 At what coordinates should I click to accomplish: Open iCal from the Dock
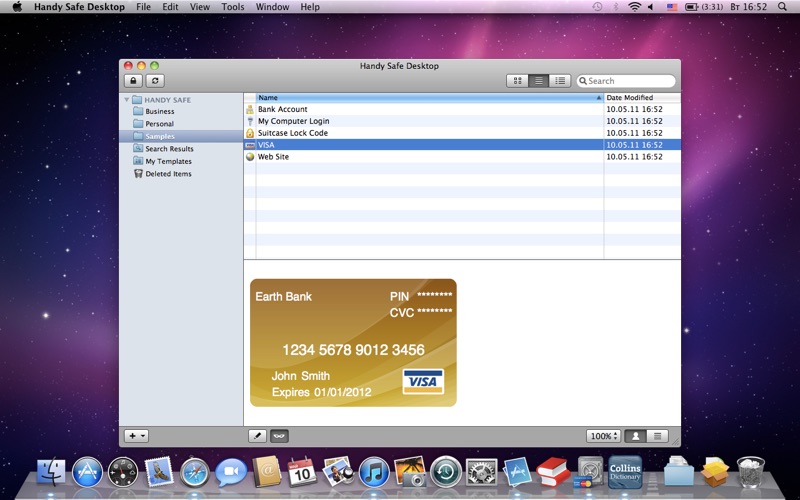[302, 472]
